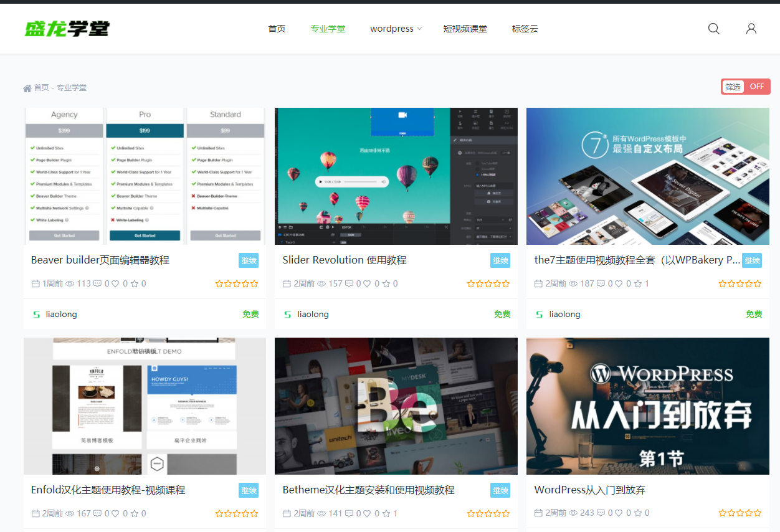Viewport: 780px width, 532px height.
Task: Open Slider Revolution hot air balloons thumbnail
Action: coord(396,176)
